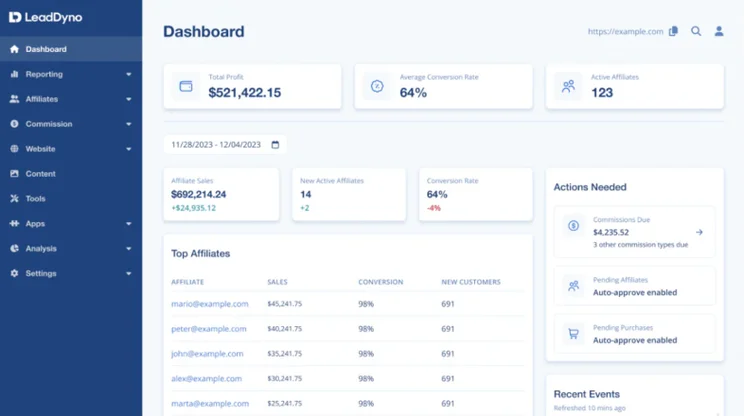Open the Reporting menu item

click(x=71, y=74)
